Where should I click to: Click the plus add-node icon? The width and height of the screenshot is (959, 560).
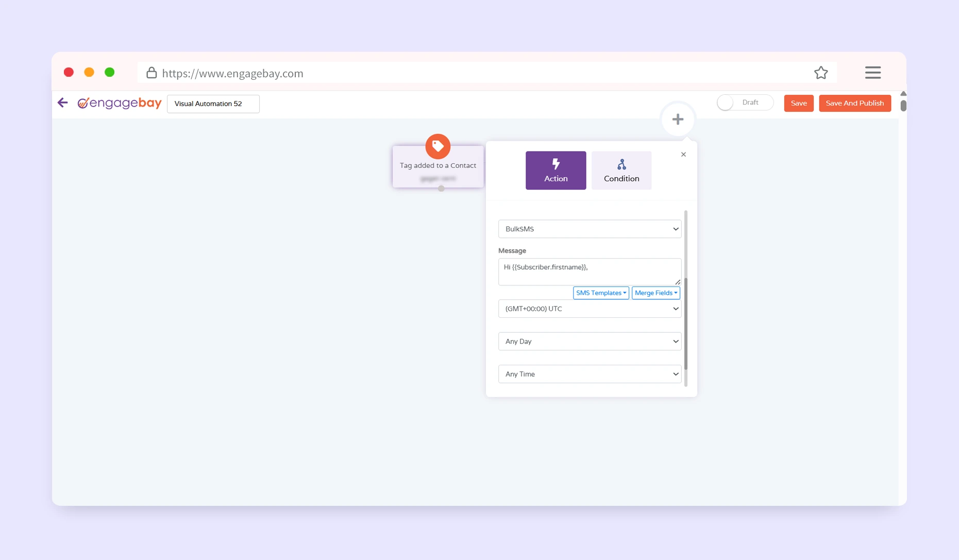point(678,120)
